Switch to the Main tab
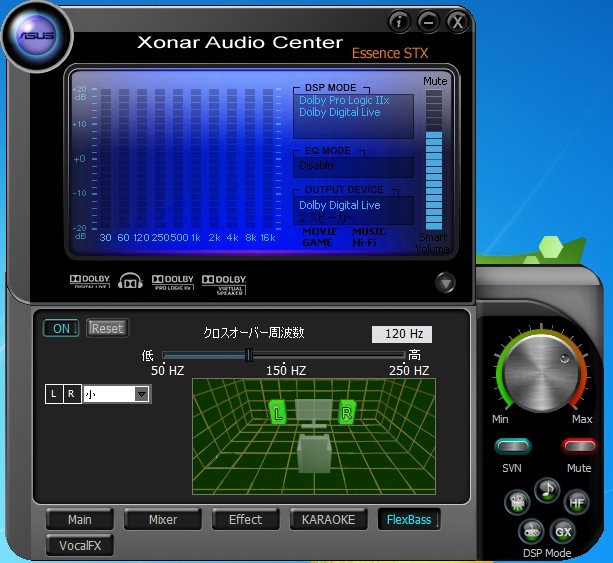The image size is (613, 563). (80, 519)
